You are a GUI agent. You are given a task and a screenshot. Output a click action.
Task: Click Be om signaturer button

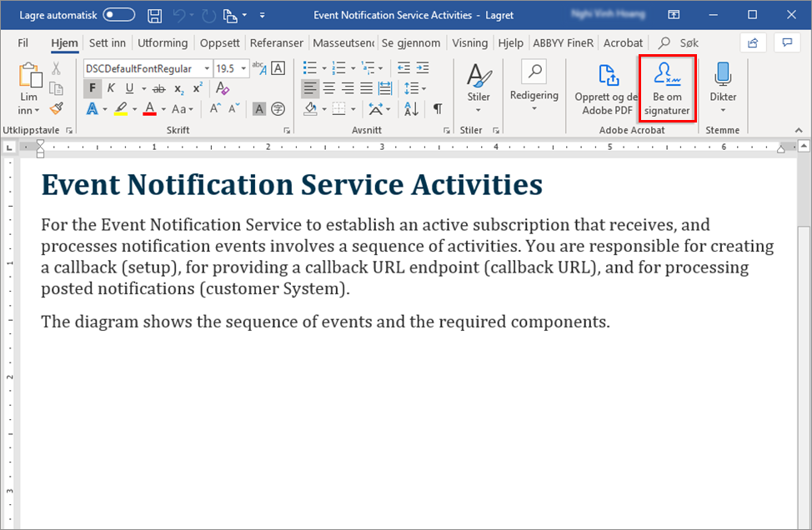click(667, 89)
